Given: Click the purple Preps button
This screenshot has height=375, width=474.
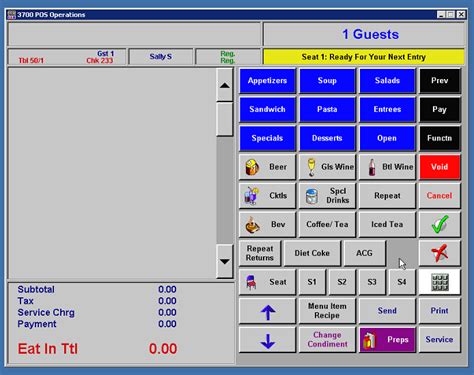Looking at the screenshot, I should pyautogui.click(x=387, y=340).
